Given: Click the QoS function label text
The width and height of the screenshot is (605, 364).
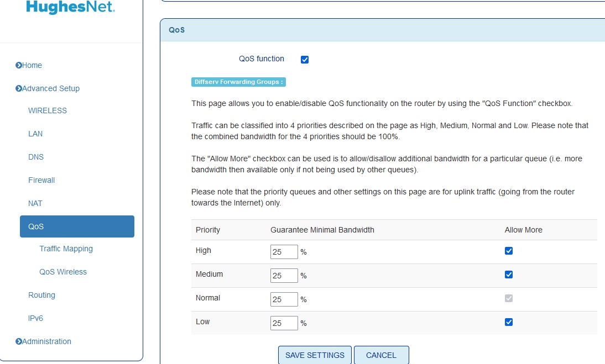Looking at the screenshot, I should click(x=261, y=59).
